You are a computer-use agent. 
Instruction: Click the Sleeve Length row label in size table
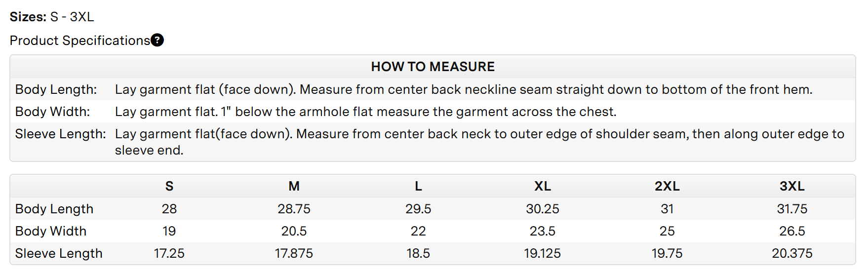pos(59,253)
